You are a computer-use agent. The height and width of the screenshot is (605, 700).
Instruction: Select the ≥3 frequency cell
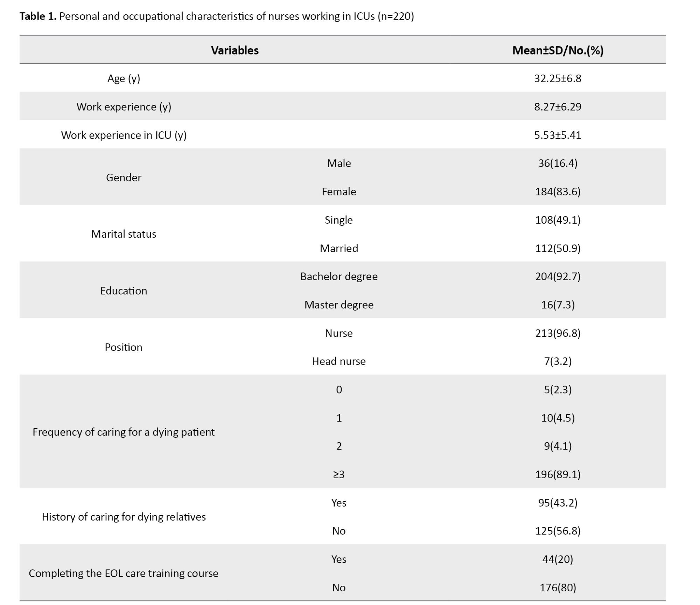click(339, 474)
